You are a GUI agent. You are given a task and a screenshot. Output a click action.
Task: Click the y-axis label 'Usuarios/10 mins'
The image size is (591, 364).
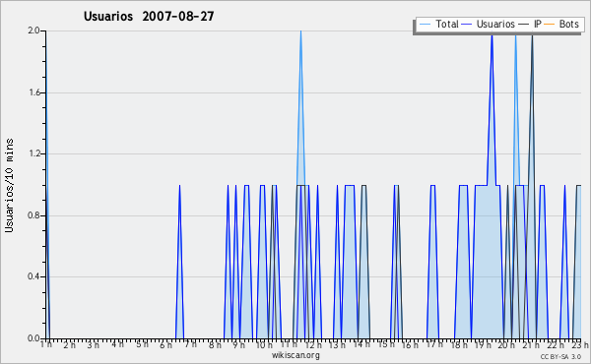(x=9, y=185)
